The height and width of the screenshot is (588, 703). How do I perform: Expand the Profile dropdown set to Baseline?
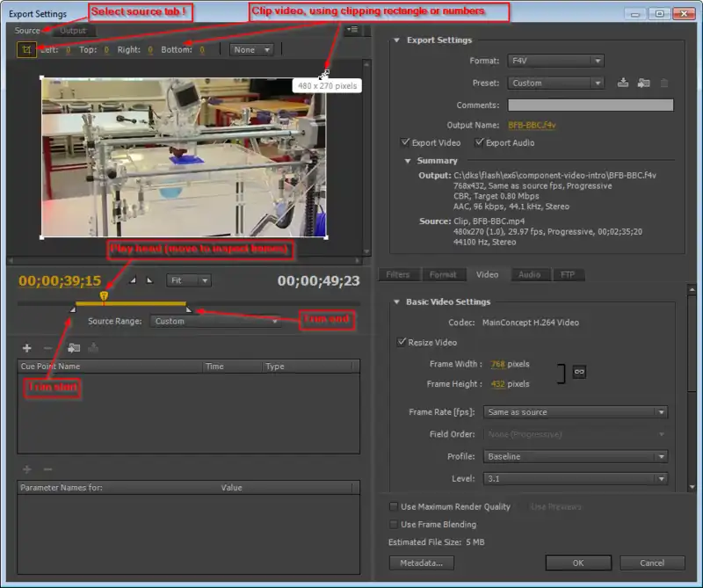point(576,457)
